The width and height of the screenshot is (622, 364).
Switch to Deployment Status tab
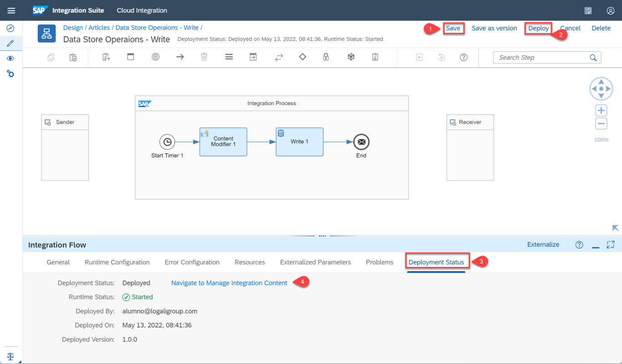coord(436,262)
